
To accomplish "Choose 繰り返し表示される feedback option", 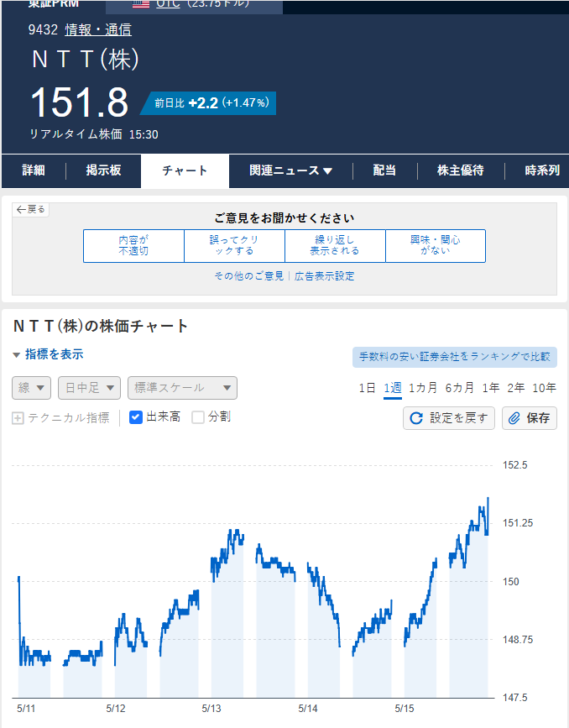I will pyautogui.click(x=335, y=246).
